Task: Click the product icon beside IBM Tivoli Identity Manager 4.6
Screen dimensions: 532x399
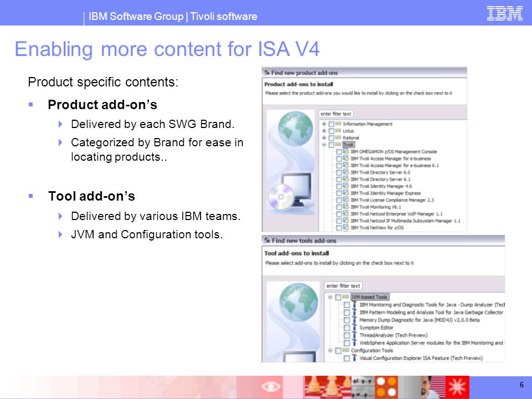Action: pos(346,186)
